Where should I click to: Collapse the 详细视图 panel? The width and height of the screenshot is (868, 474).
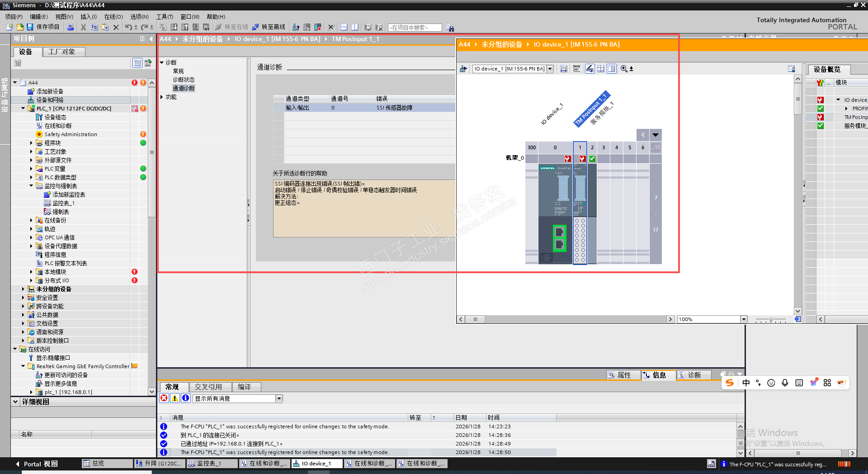pos(15,402)
